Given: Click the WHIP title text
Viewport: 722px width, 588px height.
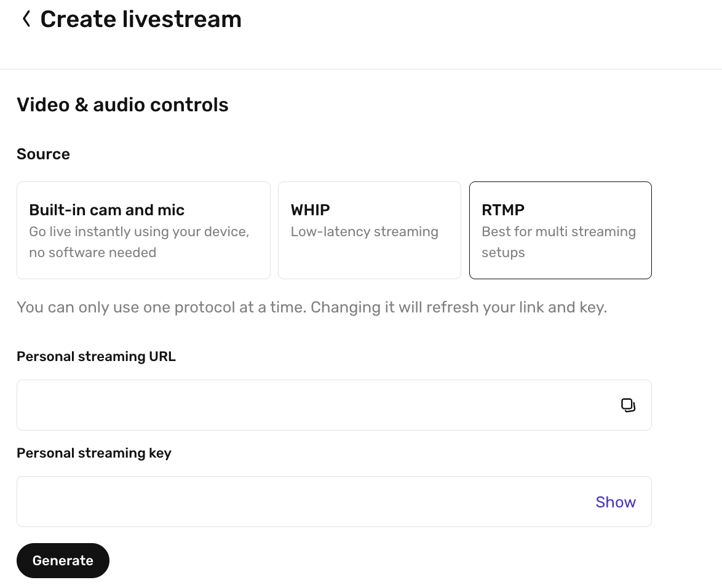Looking at the screenshot, I should 311,210.
